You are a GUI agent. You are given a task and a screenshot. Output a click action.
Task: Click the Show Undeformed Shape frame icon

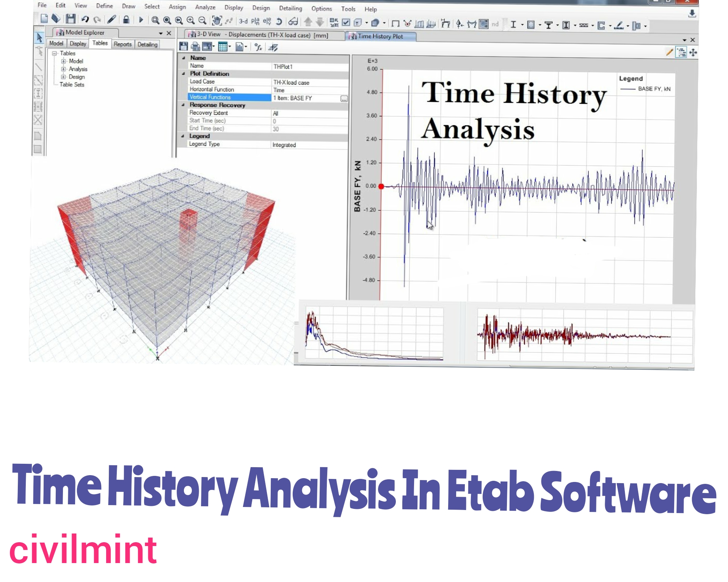[395, 23]
